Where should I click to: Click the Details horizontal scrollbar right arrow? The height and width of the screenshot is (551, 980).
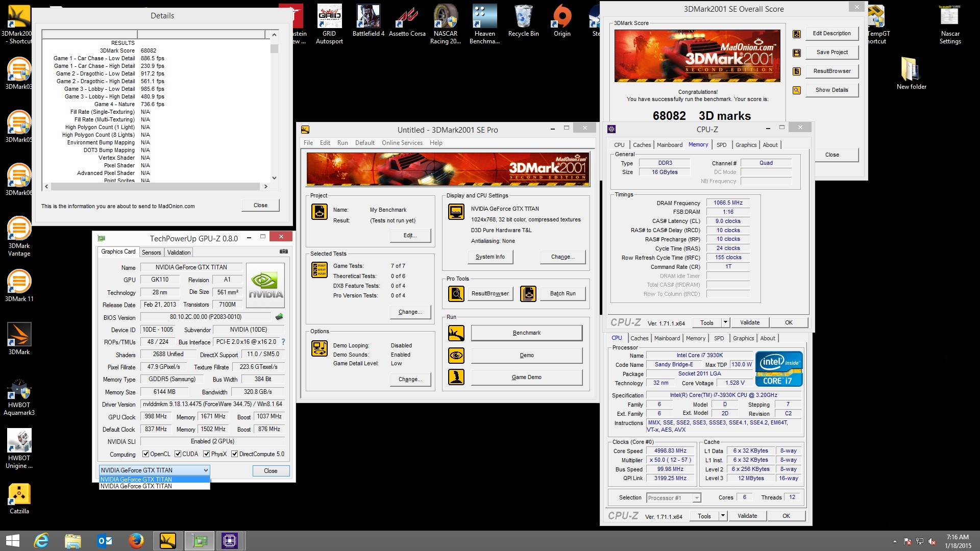[x=265, y=187]
